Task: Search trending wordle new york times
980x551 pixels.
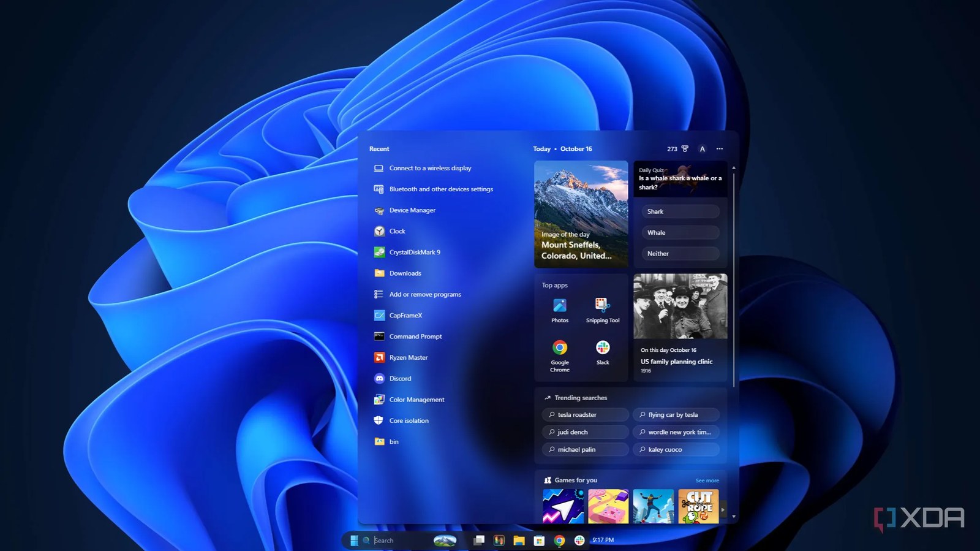Action: 676,432
